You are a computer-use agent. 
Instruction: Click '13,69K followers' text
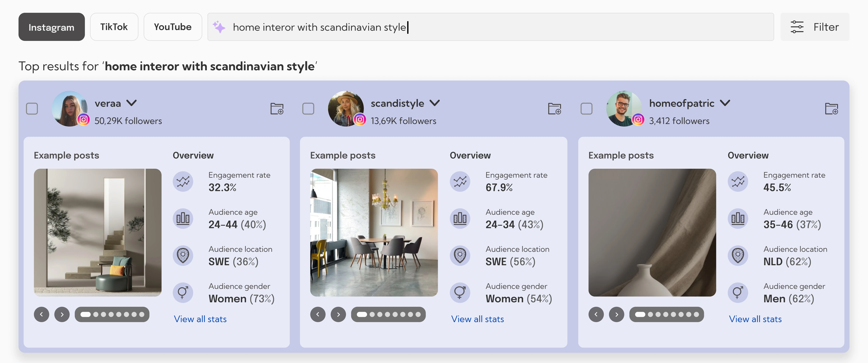pyautogui.click(x=404, y=121)
